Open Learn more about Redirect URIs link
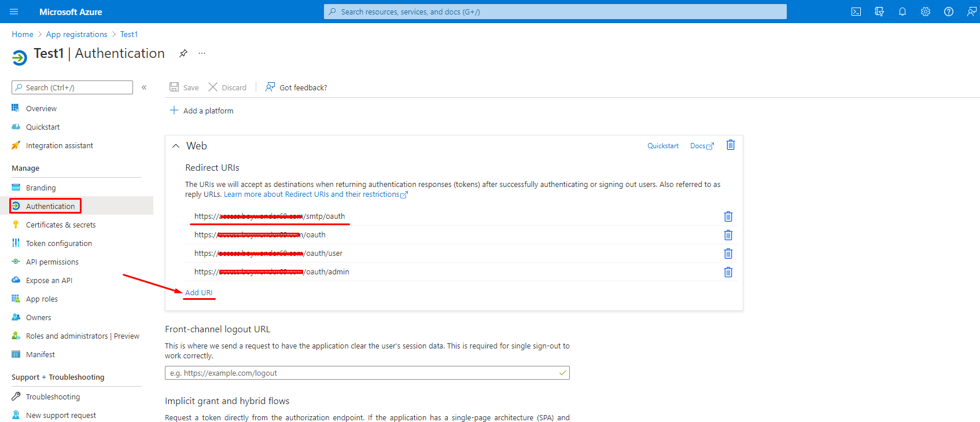 click(x=316, y=195)
